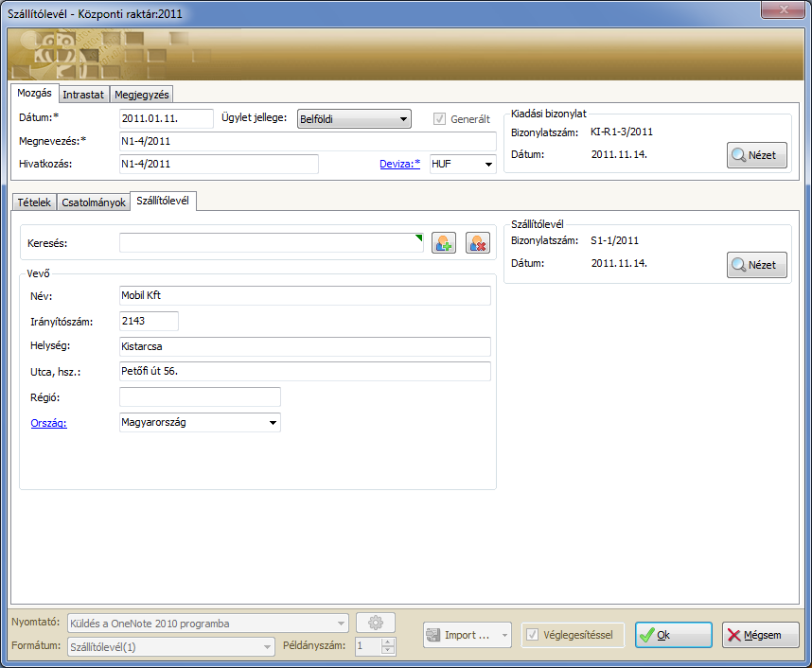
Task: Click the Név field with Mobil Kft
Action: (305, 296)
